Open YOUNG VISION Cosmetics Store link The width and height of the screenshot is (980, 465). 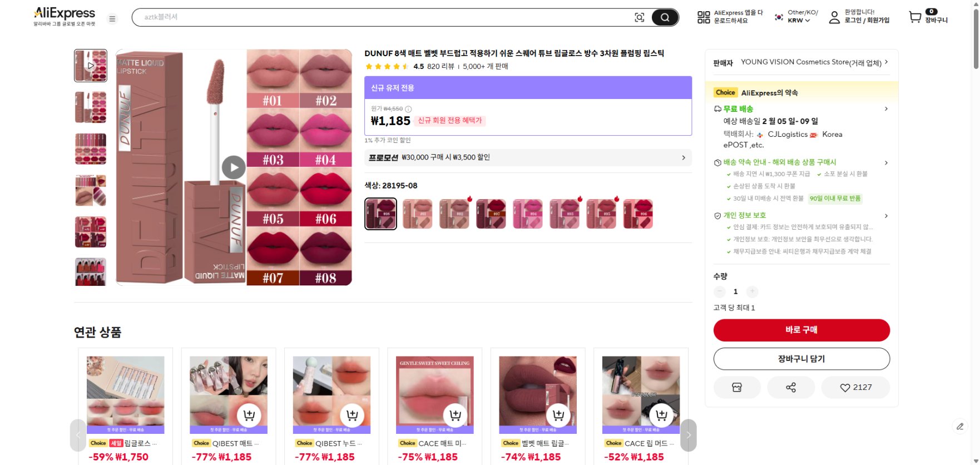tap(811, 62)
